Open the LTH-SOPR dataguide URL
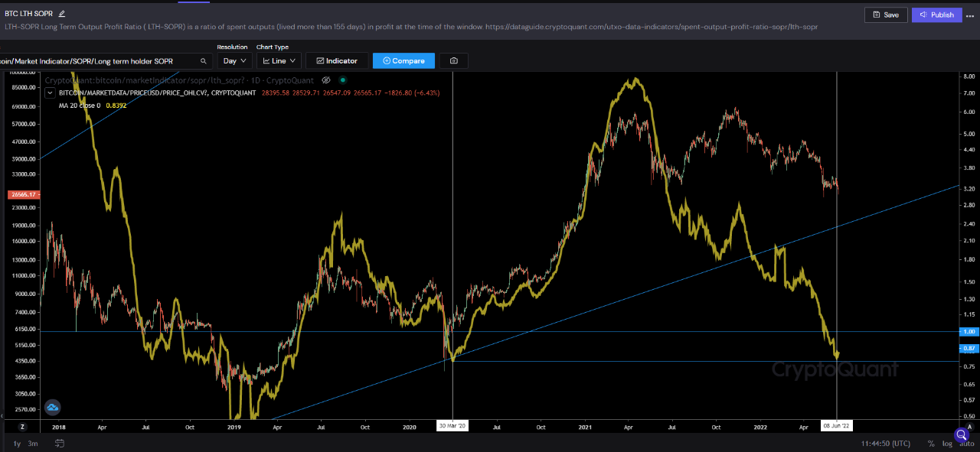 pyautogui.click(x=652, y=27)
